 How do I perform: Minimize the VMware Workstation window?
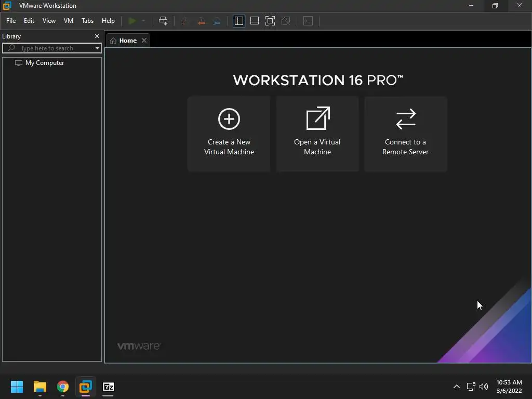click(471, 5)
